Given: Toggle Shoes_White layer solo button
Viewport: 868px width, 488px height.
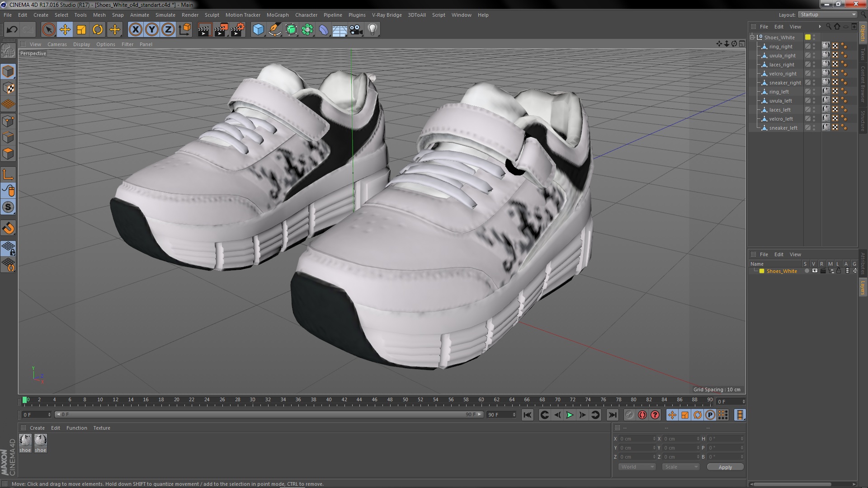Looking at the screenshot, I should (807, 271).
